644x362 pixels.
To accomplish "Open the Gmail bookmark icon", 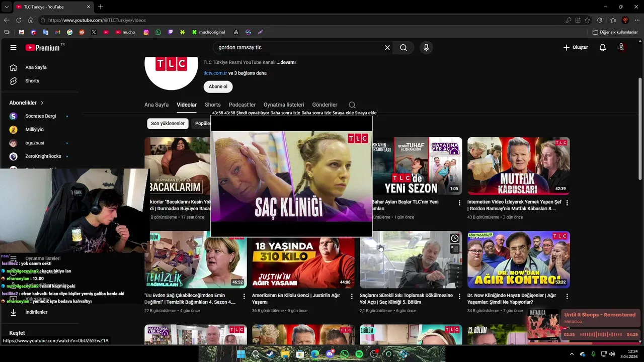I will (58, 32).
